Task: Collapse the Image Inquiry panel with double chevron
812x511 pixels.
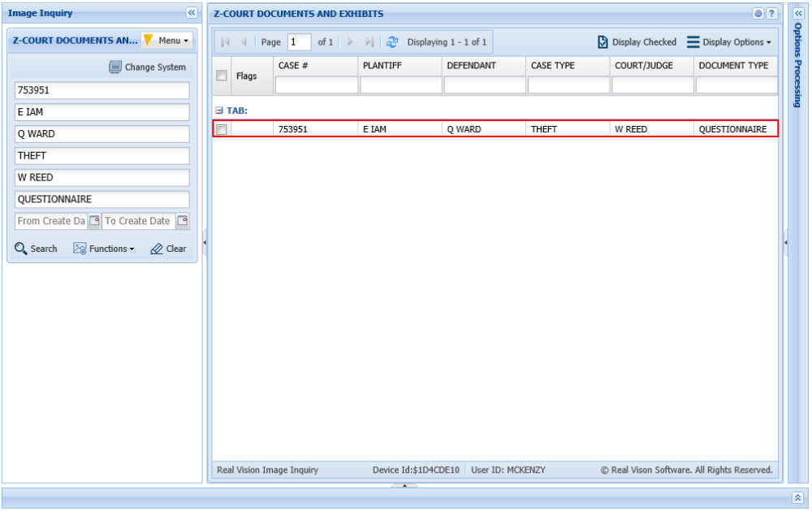Action: (192, 13)
